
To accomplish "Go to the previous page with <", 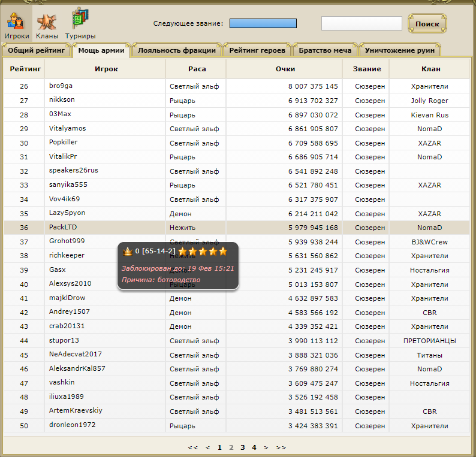I will pyautogui.click(x=207, y=447).
